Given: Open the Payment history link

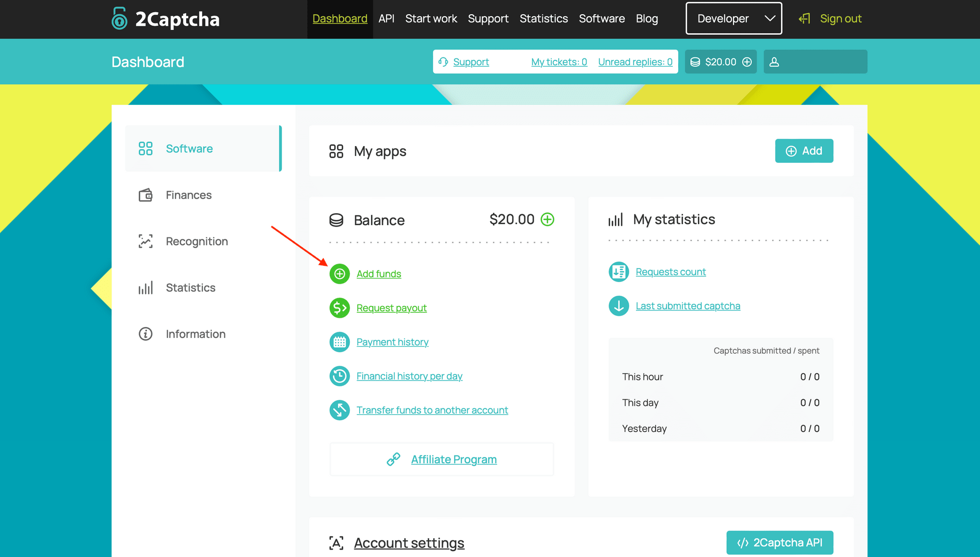Looking at the screenshot, I should (x=392, y=342).
